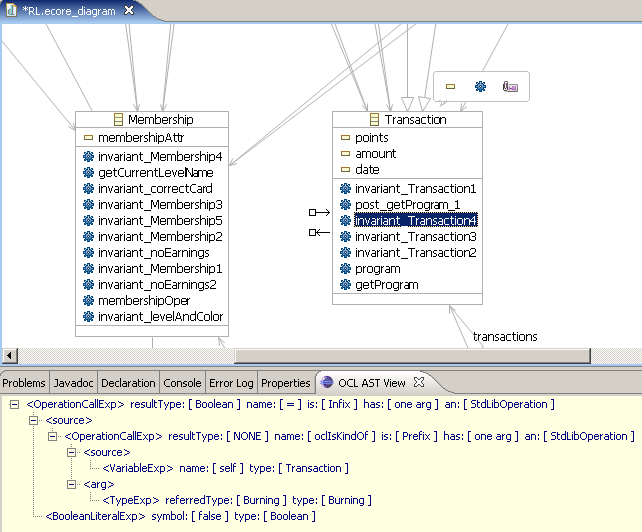Click the add annotation icon in popup toolbar
This screenshot has width=642, height=532.
[510, 86]
